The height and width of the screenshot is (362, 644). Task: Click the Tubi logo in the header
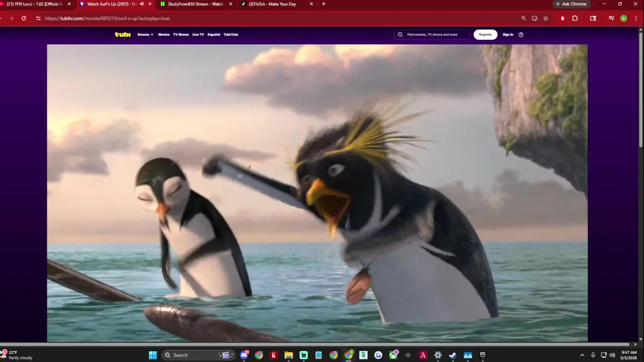[x=122, y=35]
